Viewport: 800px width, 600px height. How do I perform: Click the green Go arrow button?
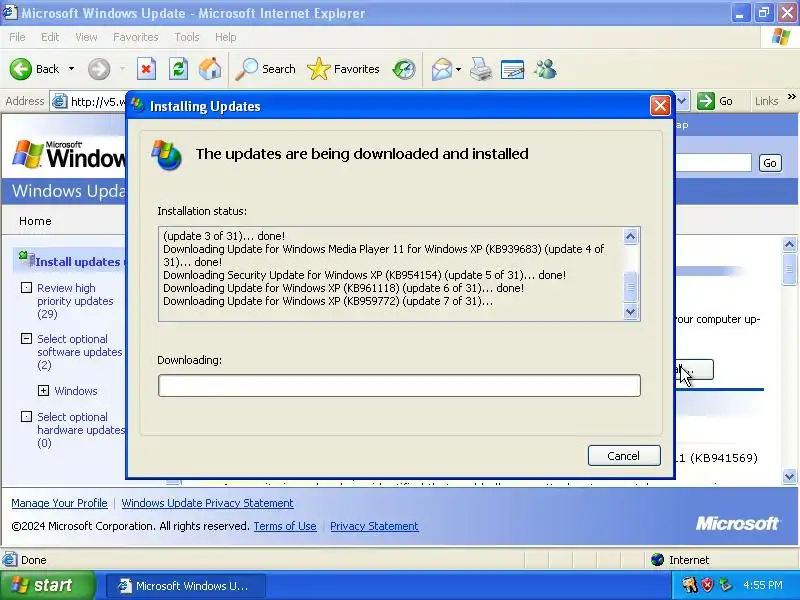click(706, 101)
